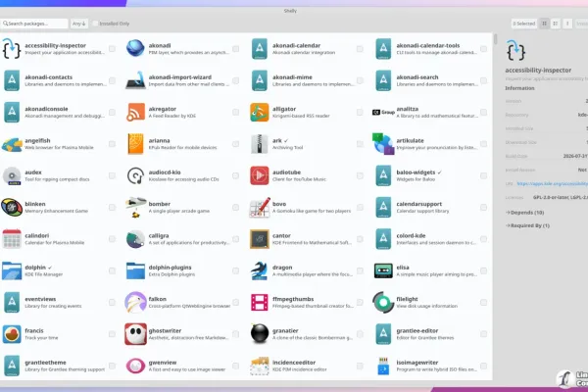Click the artikulate package icon
The image size is (588, 392).
tap(383, 144)
